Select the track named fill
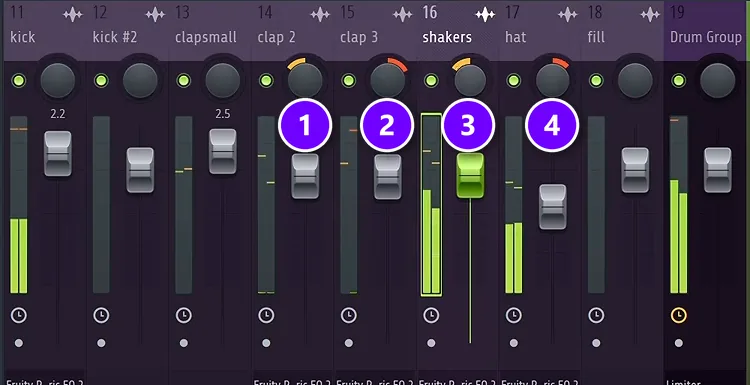This screenshot has width=750, height=385. (596, 37)
